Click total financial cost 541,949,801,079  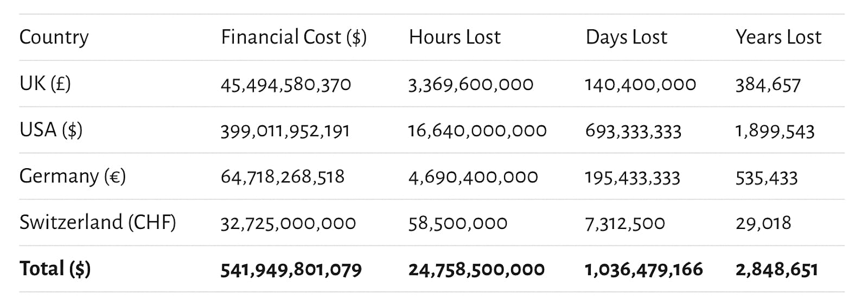coord(291,270)
